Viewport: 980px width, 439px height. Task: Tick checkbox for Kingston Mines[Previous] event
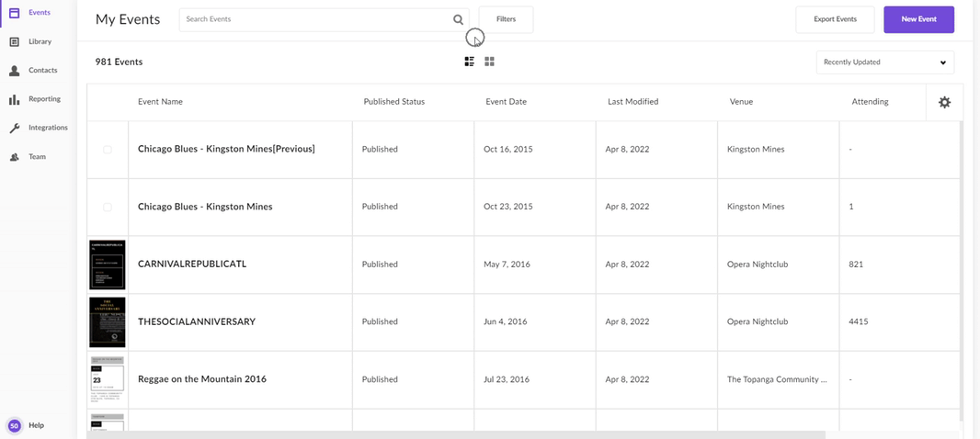(108, 150)
